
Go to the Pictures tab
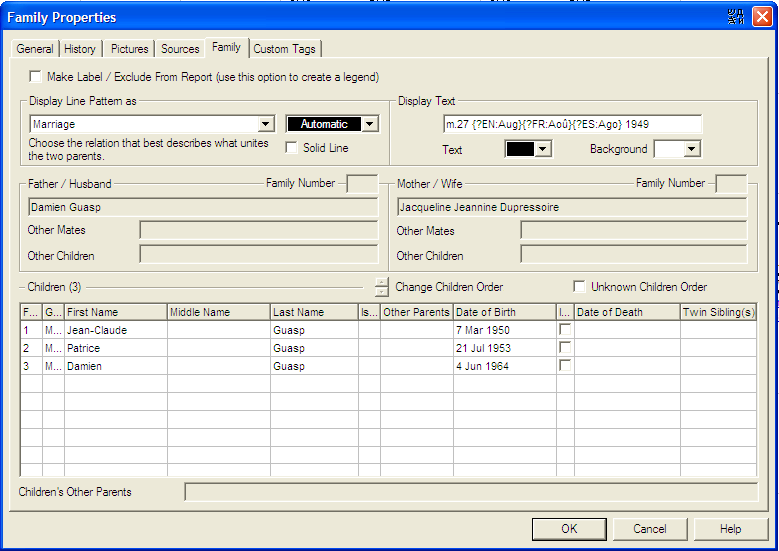[x=130, y=49]
